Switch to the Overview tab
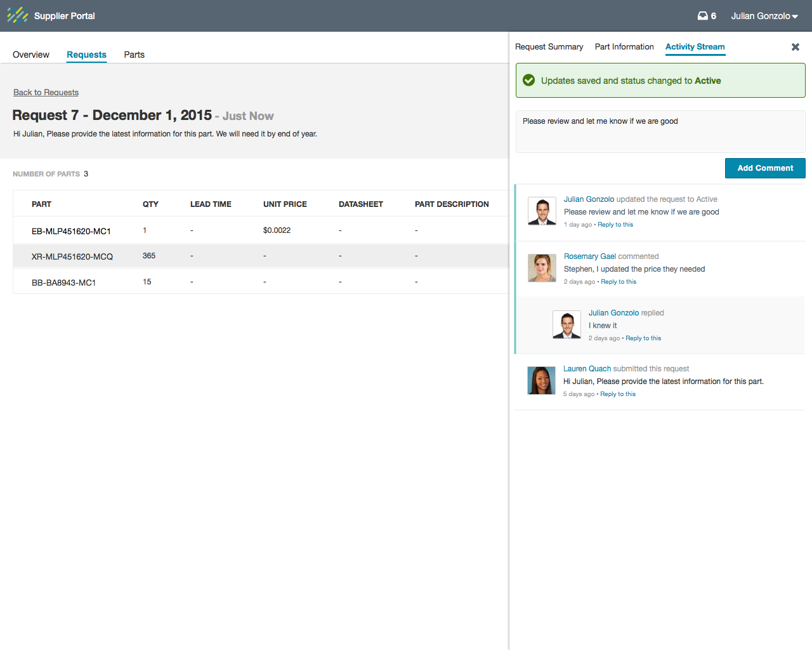Viewport: 812px width, 650px height. [x=31, y=55]
